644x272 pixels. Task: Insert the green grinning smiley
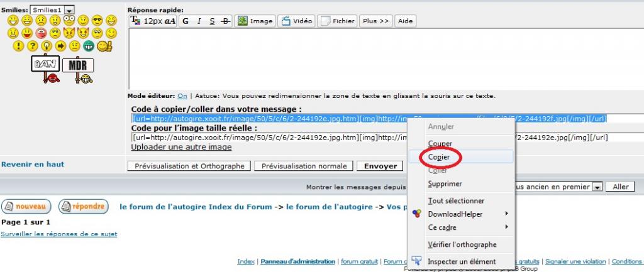(88, 46)
